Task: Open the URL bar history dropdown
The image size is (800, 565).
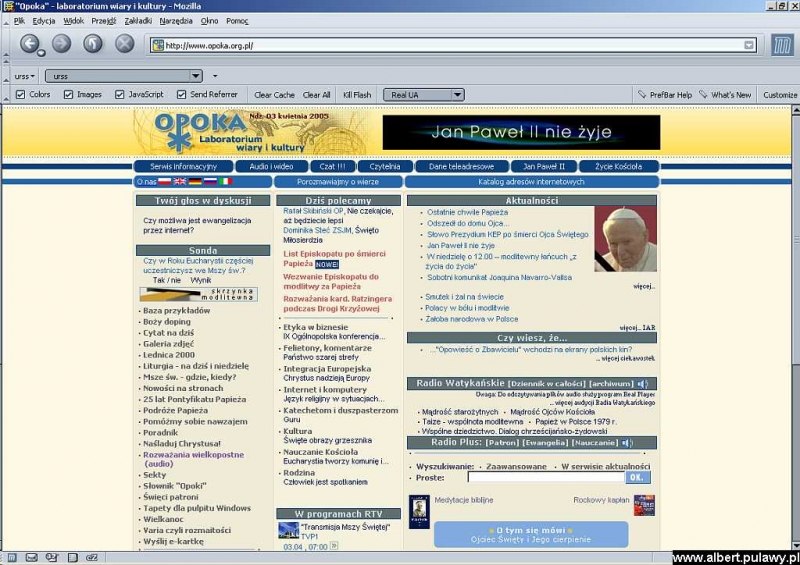Action: (x=748, y=45)
